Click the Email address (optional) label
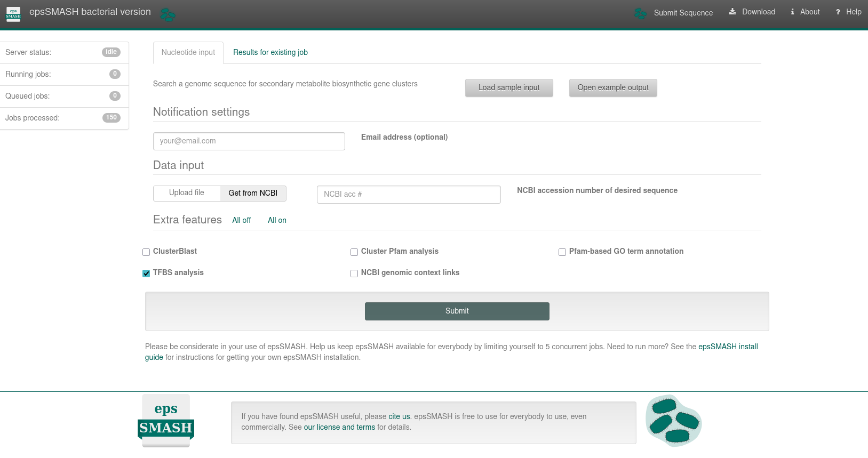 coord(404,137)
